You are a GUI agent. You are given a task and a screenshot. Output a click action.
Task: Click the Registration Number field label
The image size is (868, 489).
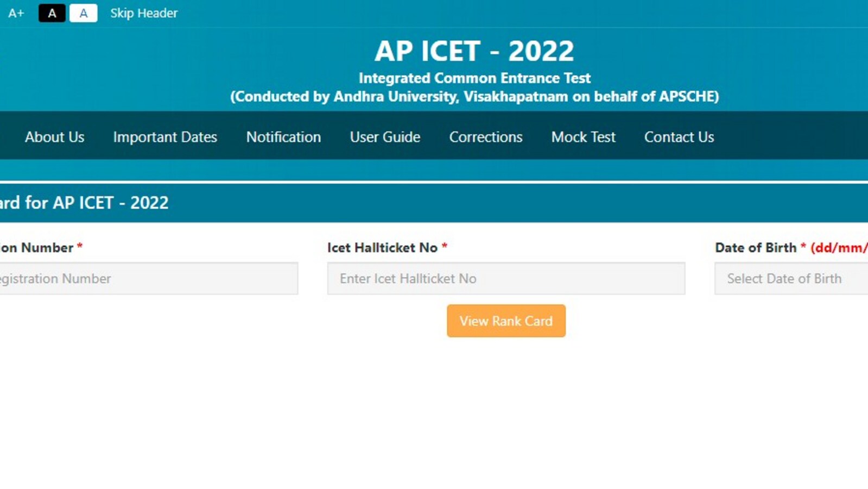pyautogui.click(x=37, y=248)
